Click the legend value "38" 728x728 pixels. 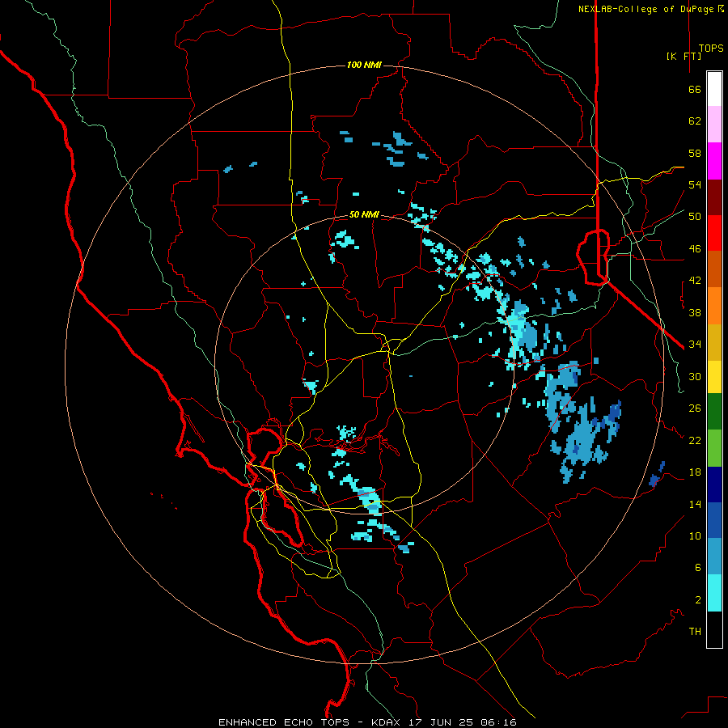click(x=695, y=313)
